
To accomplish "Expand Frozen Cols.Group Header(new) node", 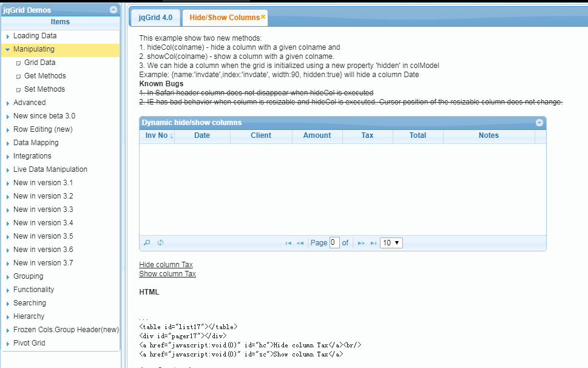I will click(x=7, y=330).
